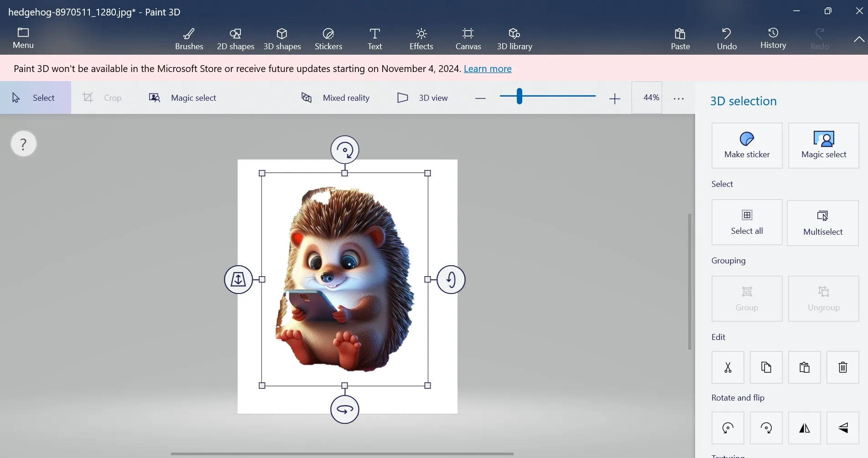Image resolution: width=868 pixels, height=458 pixels.
Task: Open the Brushes tab
Action: (189, 39)
